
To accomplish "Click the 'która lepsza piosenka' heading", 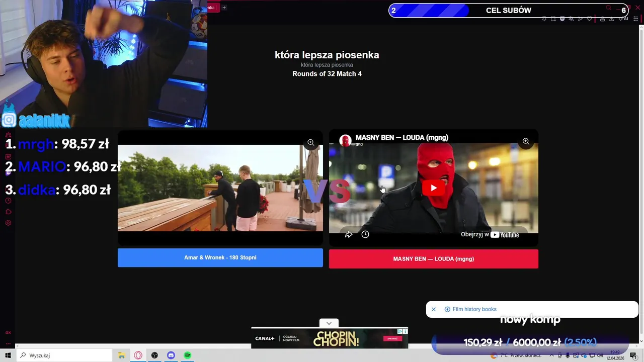I will [x=327, y=55].
